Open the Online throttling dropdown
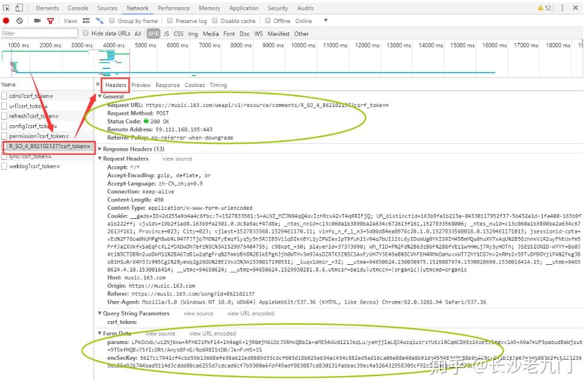588x390 pixels. click(312, 21)
